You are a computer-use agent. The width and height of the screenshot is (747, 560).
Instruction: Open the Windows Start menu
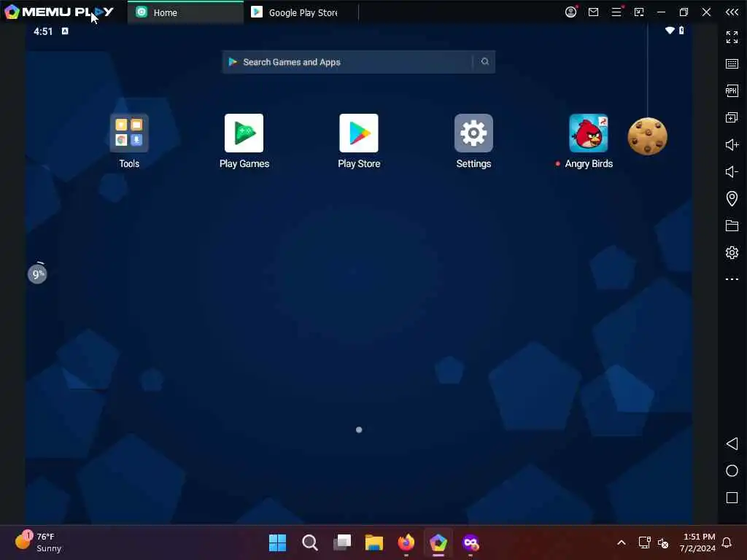[x=277, y=542]
